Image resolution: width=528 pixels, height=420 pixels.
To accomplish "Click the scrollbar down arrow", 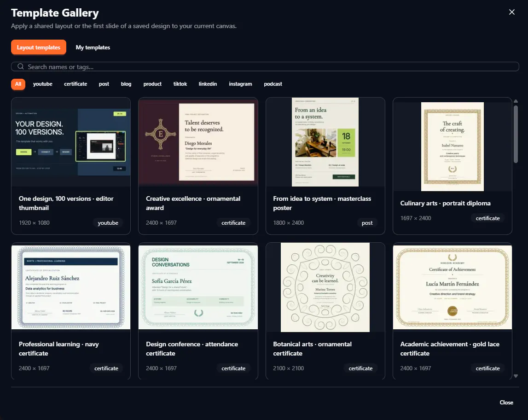I will tap(516, 376).
